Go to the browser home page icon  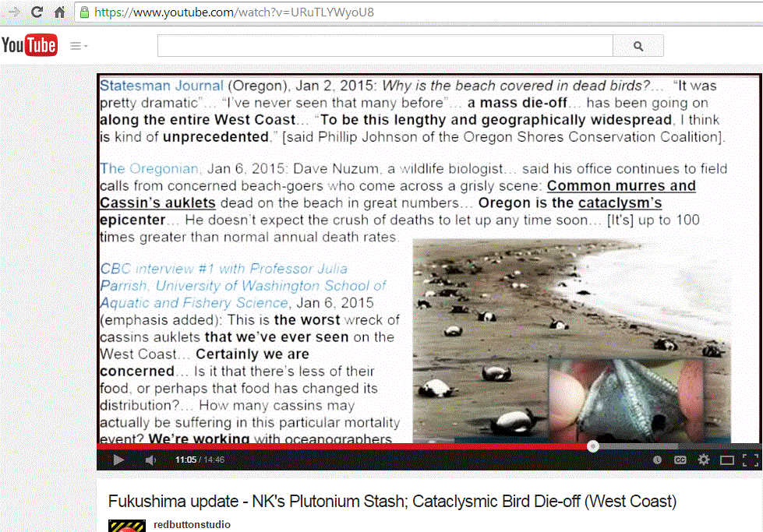coord(59,12)
